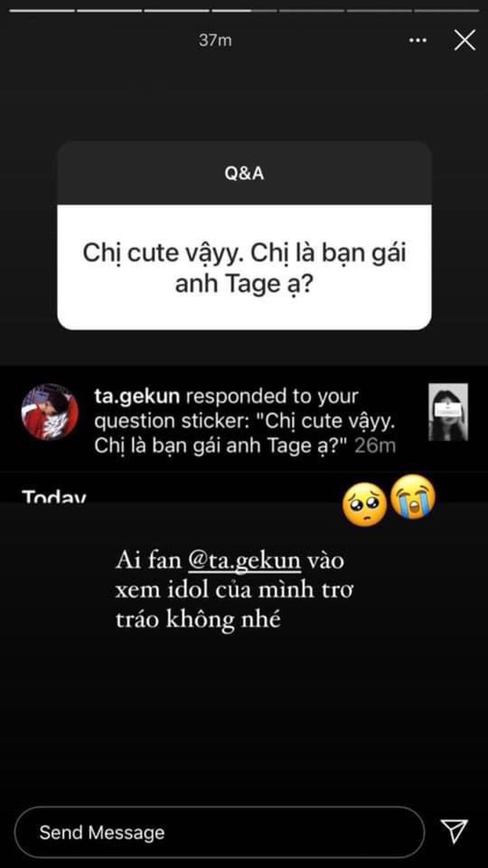488x868 pixels.
Task: Tap the Q&A sticker header
Action: (x=244, y=173)
